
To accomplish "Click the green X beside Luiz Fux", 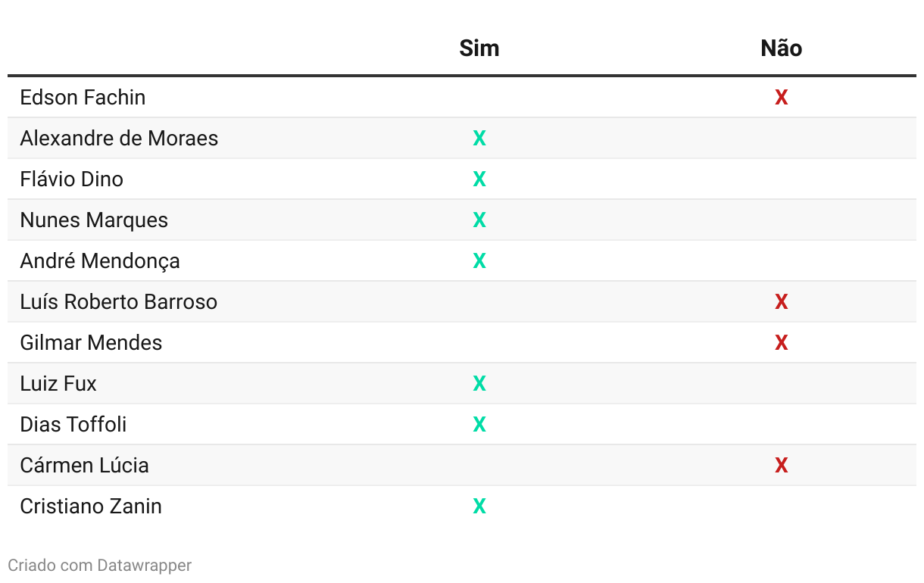I will click(x=479, y=383).
